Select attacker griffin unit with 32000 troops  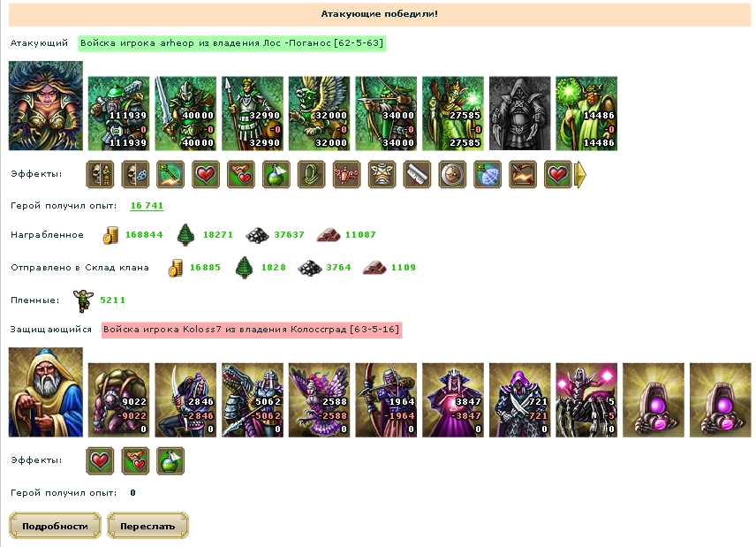tap(319, 113)
